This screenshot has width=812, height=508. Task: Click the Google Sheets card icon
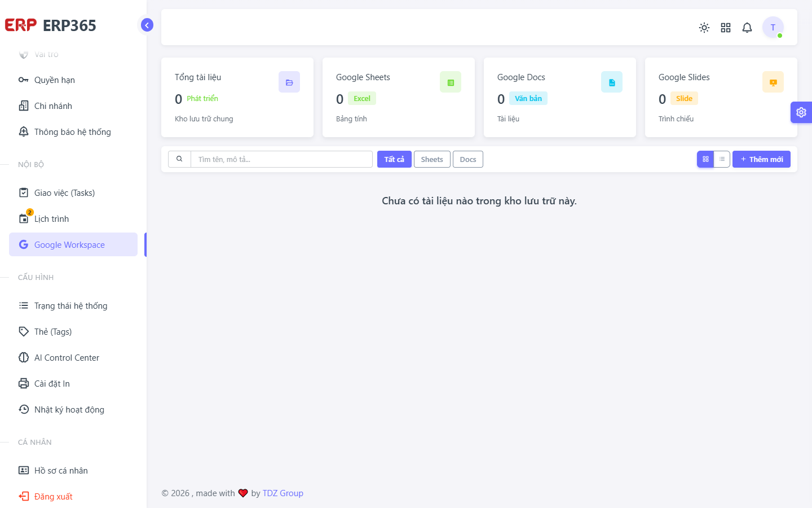coord(451,82)
